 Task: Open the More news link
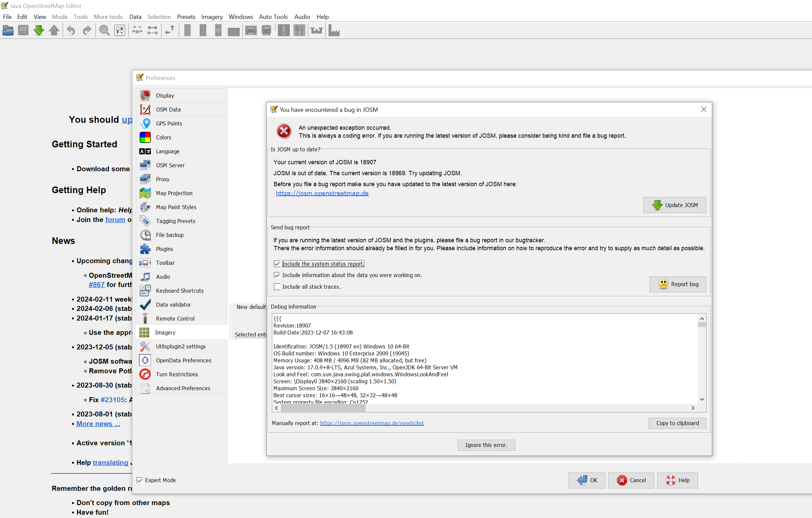(98, 424)
